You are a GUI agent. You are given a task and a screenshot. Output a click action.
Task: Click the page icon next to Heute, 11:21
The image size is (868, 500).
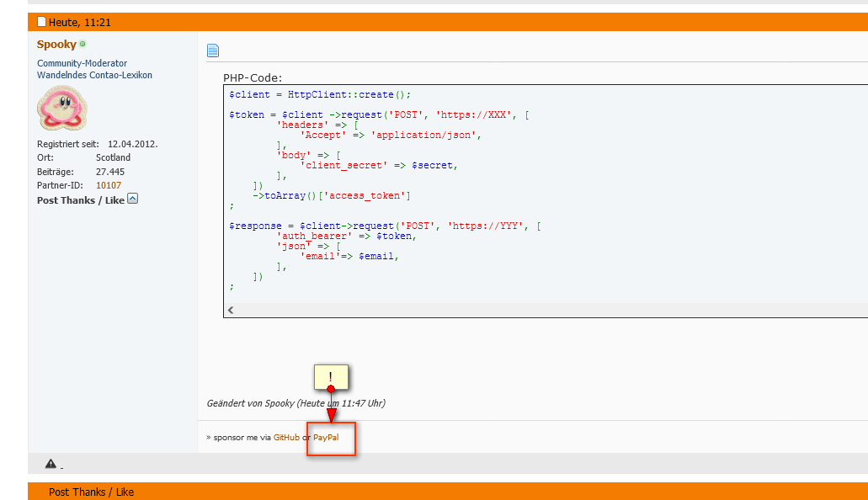click(41, 22)
